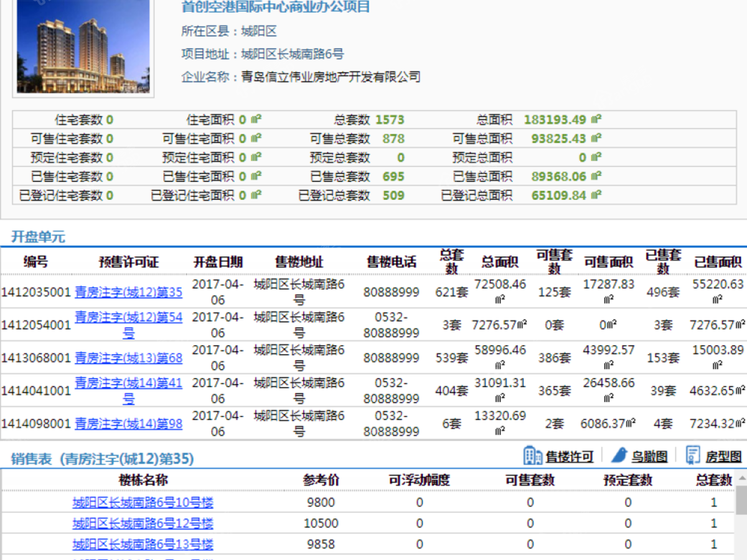Click the 621套 total units cell
747x560 pixels.
point(451,292)
